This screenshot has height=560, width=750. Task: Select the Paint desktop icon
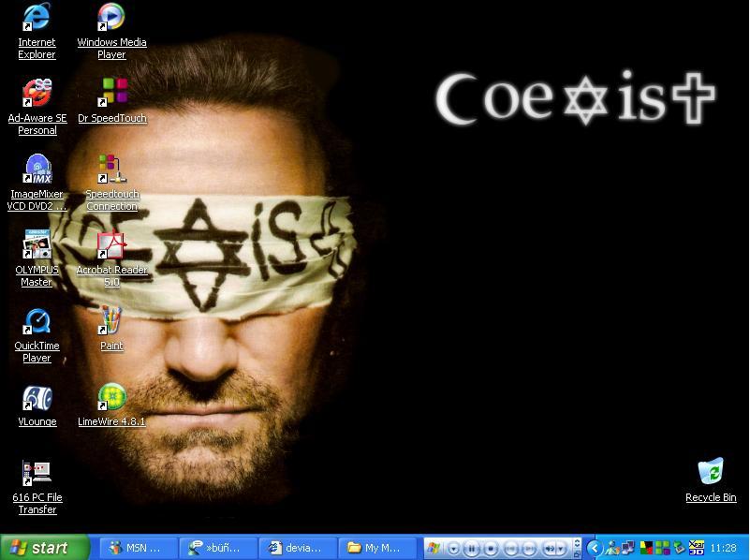[x=111, y=329]
